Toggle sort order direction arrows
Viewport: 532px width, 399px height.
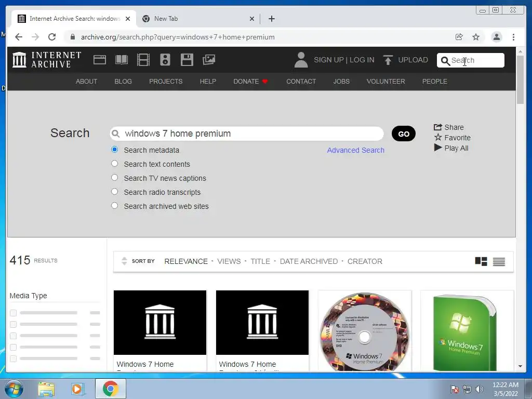tap(124, 261)
